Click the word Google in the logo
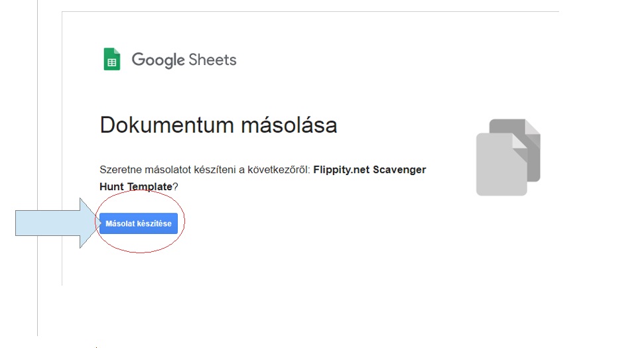 (158, 60)
